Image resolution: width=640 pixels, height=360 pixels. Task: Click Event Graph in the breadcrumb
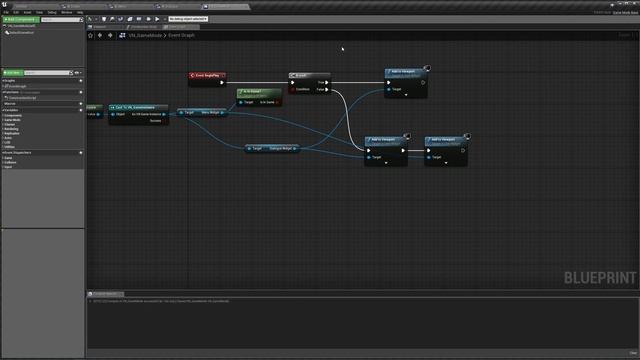(181, 36)
